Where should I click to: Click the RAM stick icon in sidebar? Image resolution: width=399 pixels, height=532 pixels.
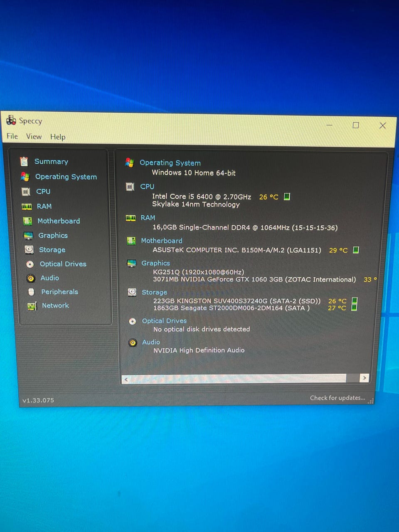27,207
